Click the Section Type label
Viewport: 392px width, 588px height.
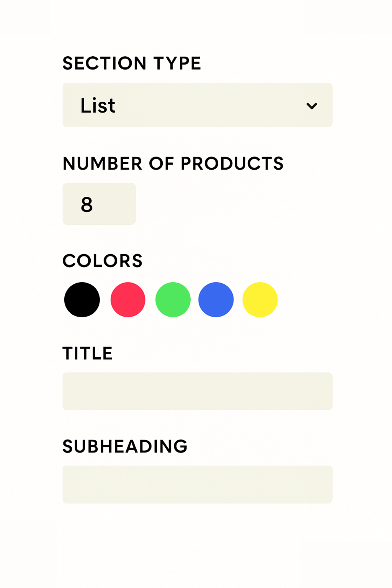132,63
